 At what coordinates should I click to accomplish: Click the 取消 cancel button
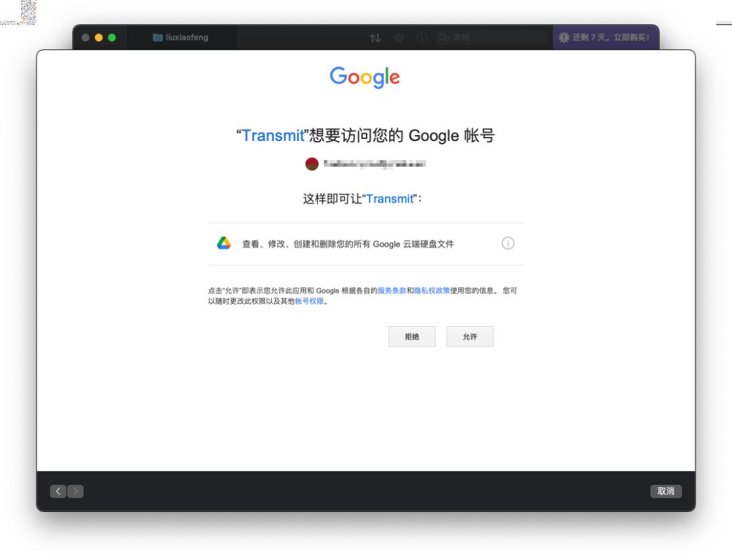666,491
